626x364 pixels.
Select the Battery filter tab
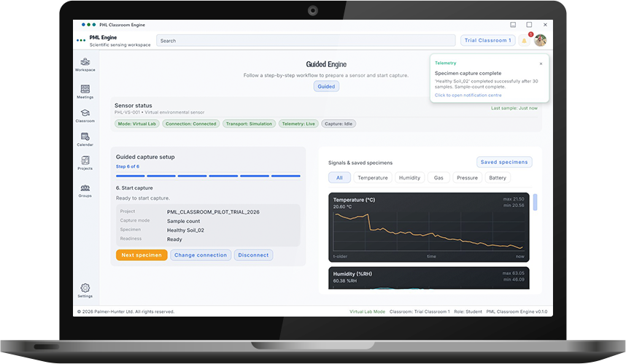tap(498, 177)
